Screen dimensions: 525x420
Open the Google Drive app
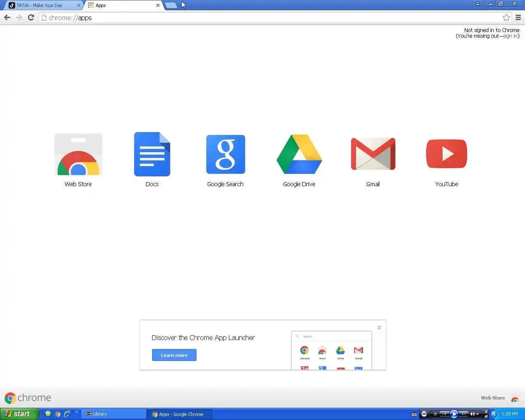pyautogui.click(x=299, y=160)
